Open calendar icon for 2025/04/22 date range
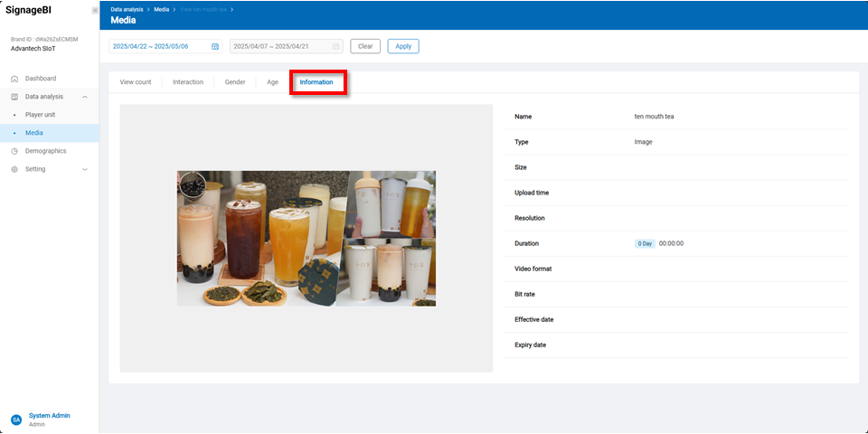 tap(215, 46)
